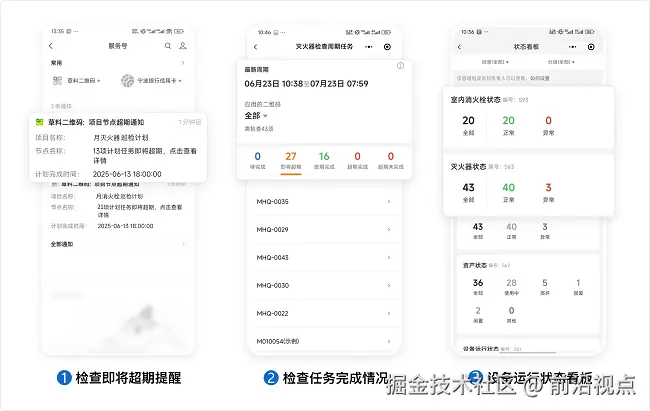
Task: Open list item MHQ-0043
Action: pyautogui.click(x=324, y=258)
